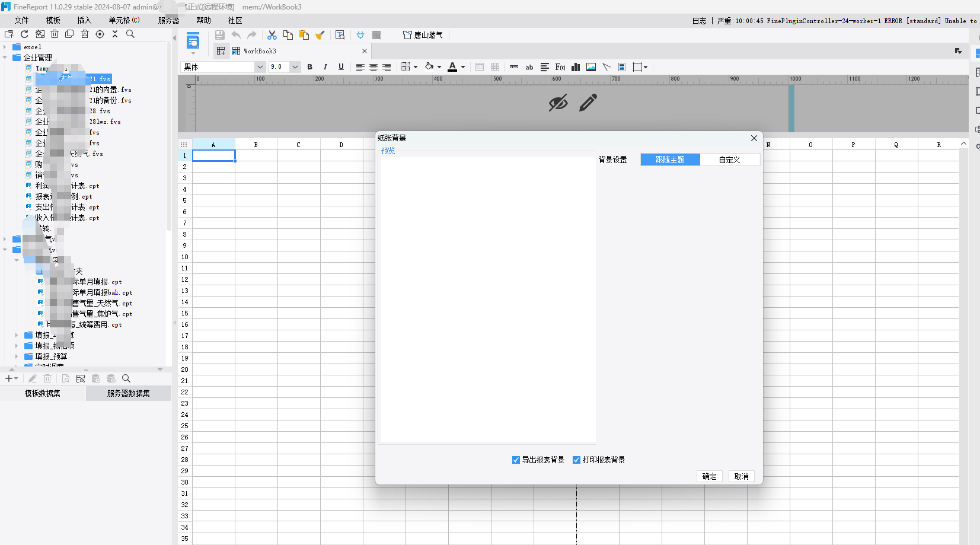Click the insert formula F(x) icon
980x545 pixels.
pos(560,67)
